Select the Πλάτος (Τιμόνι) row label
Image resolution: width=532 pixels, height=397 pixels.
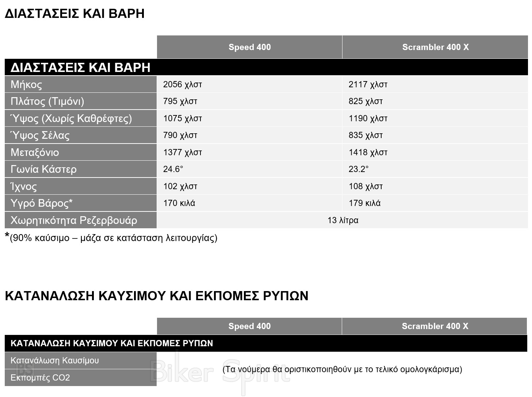tap(47, 101)
